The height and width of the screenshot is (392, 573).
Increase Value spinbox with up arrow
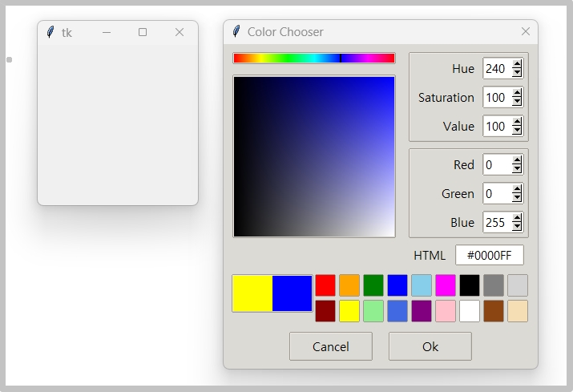click(517, 122)
